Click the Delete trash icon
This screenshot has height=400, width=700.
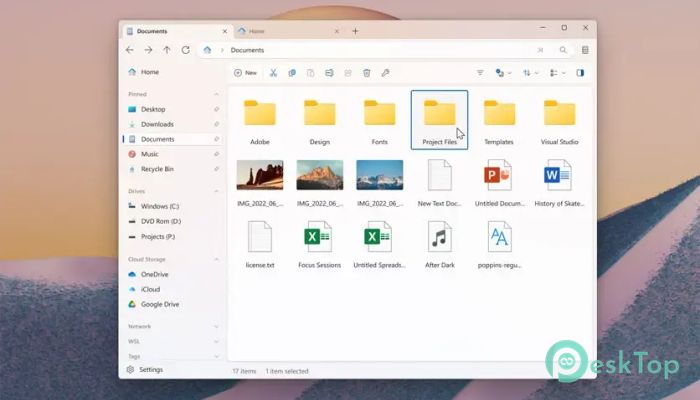pyautogui.click(x=367, y=73)
